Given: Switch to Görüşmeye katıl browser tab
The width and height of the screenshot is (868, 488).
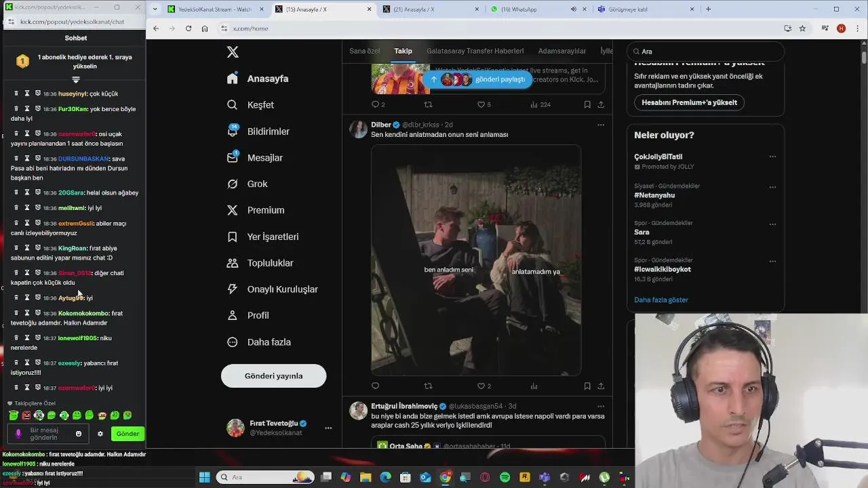Looking at the screenshot, I should click(x=647, y=9).
